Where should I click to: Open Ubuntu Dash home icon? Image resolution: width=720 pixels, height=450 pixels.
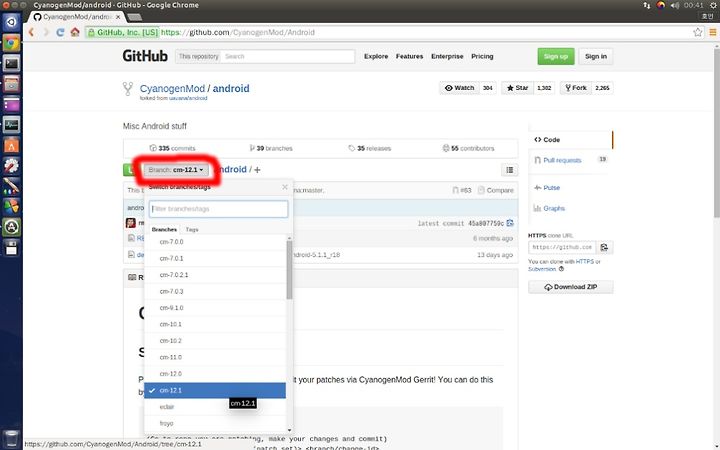click(11, 22)
